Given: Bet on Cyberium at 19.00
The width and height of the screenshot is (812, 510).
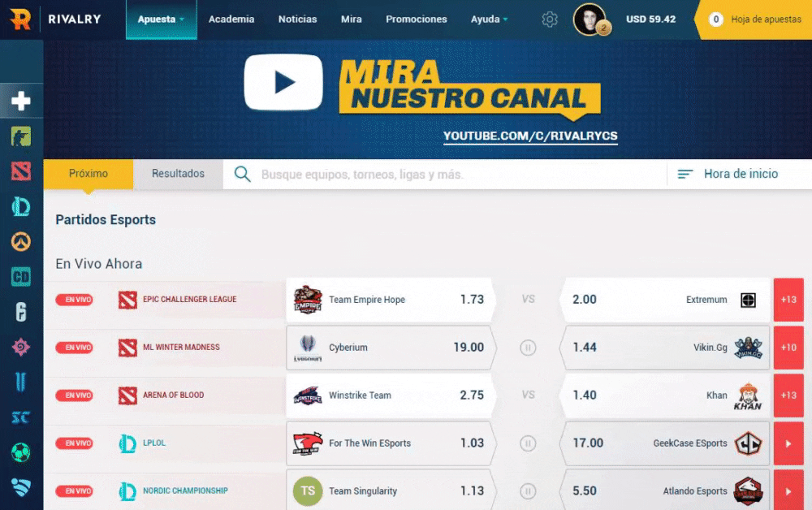Looking at the screenshot, I should 391,348.
